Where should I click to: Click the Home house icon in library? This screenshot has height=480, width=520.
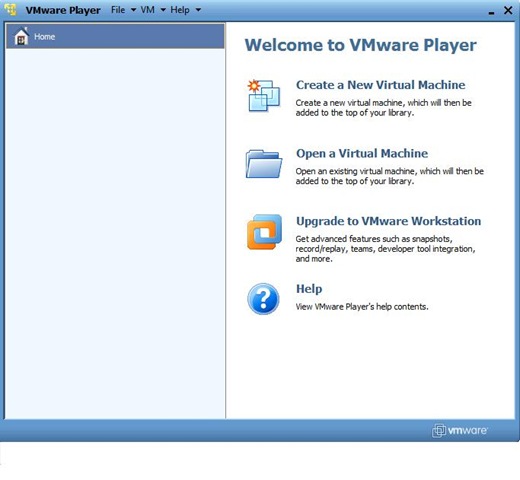tap(21, 36)
